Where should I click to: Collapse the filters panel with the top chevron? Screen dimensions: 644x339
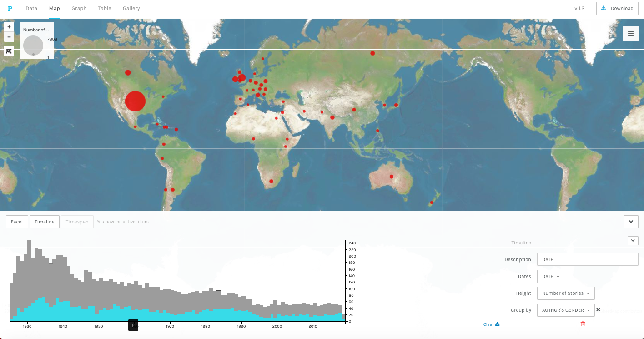pyautogui.click(x=630, y=222)
